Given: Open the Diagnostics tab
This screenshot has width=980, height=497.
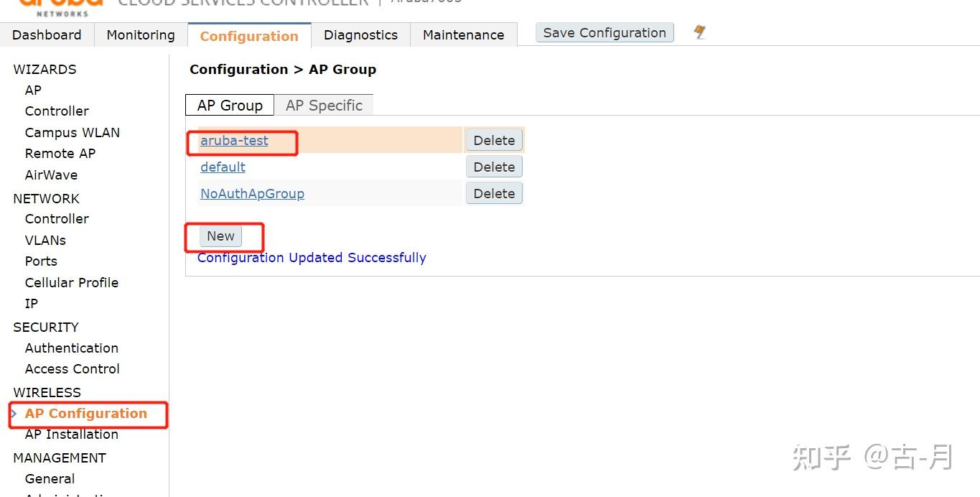Looking at the screenshot, I should click(x=360, y=34).
